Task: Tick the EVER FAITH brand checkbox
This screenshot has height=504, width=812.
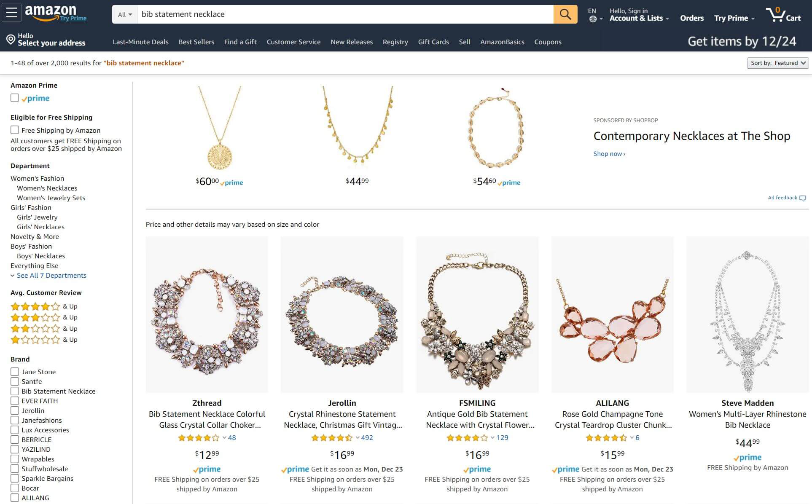Action: [15, 401]
